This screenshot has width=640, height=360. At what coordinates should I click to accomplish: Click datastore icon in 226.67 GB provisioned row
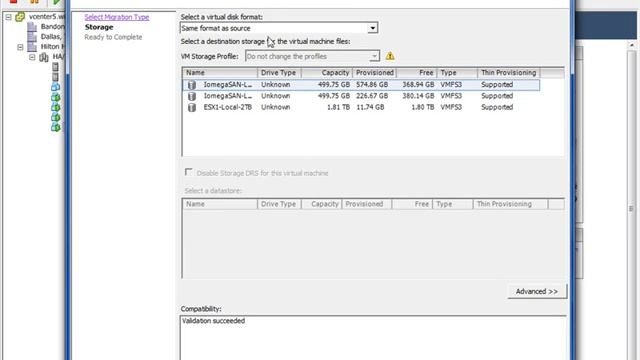pos(192,96)
